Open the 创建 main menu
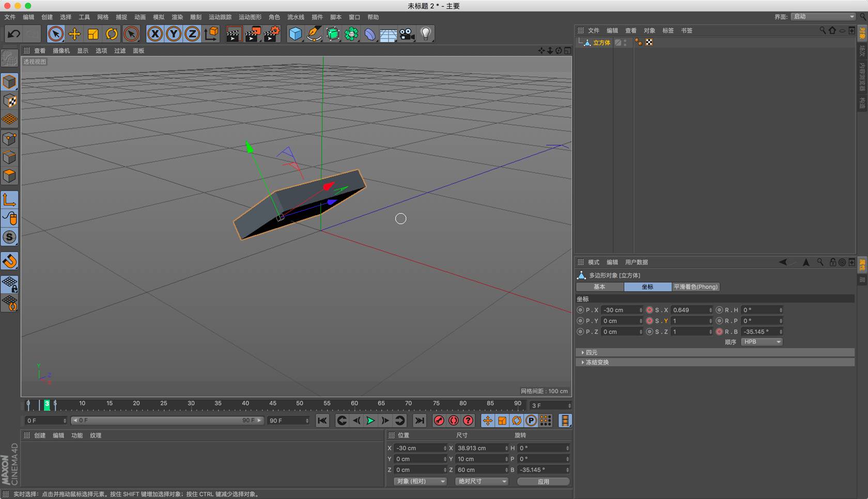The image size is (868, 499). point(47,17)
